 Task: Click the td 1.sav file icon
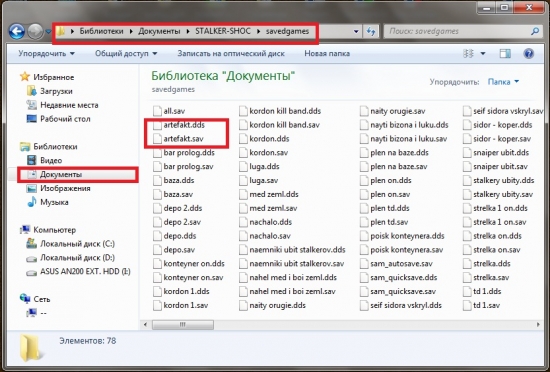pyautogui.click(x=467, y=305)
